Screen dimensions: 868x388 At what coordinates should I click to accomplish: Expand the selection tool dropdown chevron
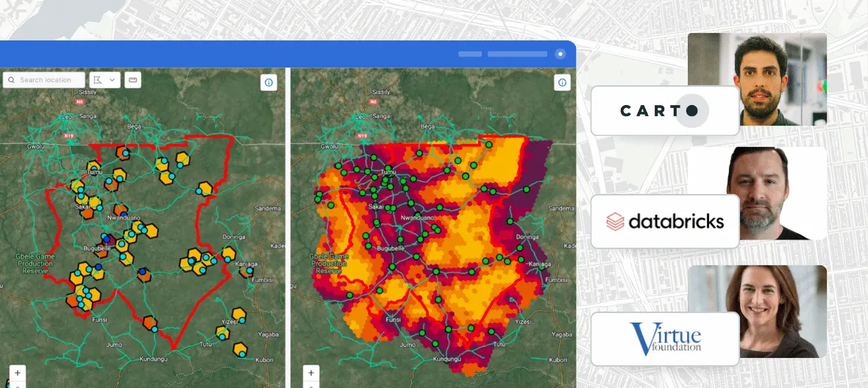pos(112,80)
